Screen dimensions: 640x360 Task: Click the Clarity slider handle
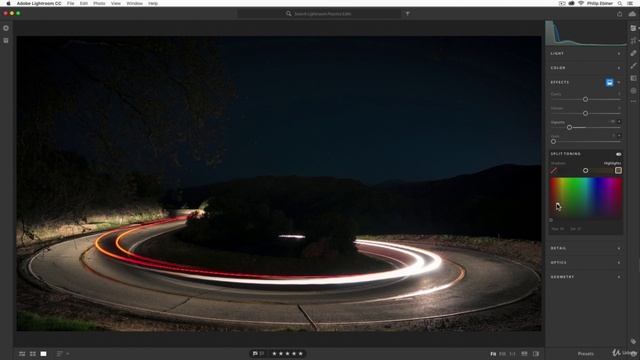pos(585,100)
